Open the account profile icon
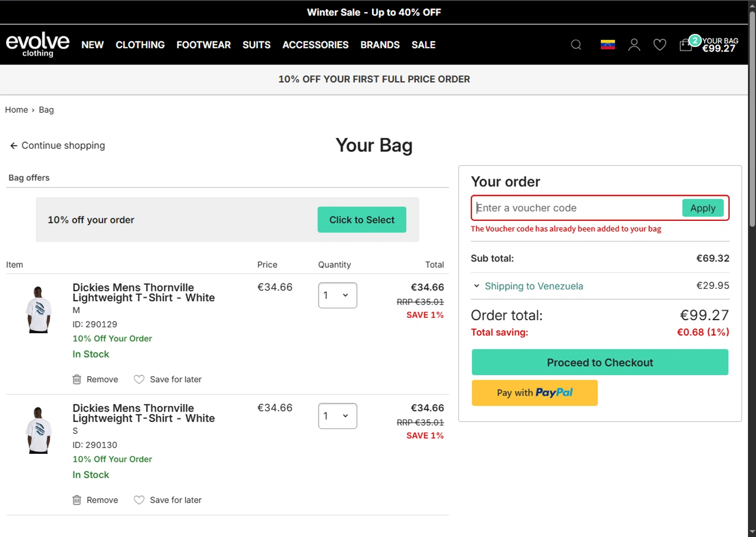This screenshot has width=756, height=537. (x=634, y=45)
